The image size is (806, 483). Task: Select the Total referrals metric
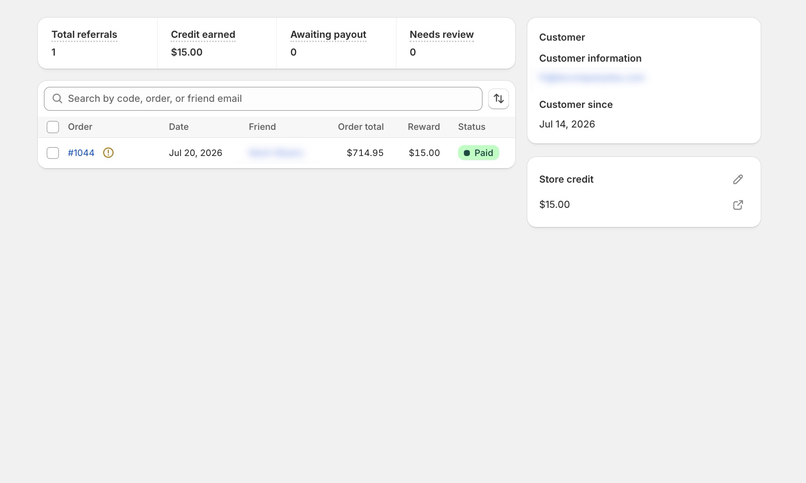coord(84,34)
